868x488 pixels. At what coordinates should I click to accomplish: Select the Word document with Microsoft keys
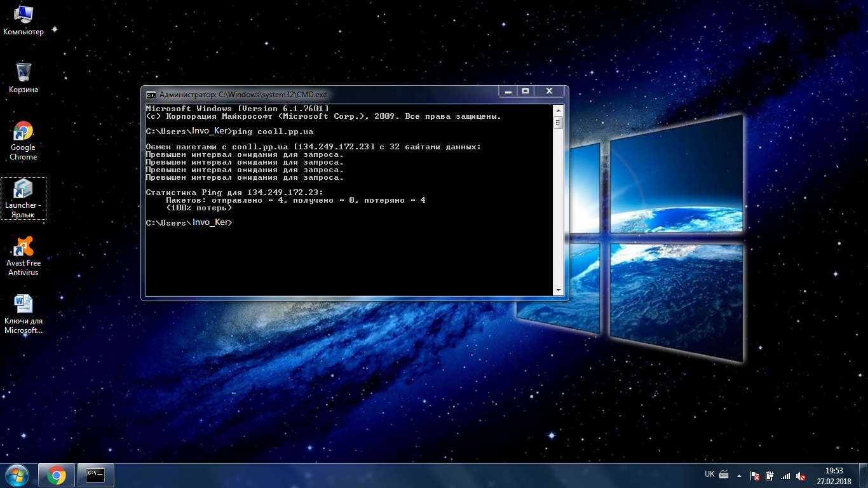coord(24,311)
